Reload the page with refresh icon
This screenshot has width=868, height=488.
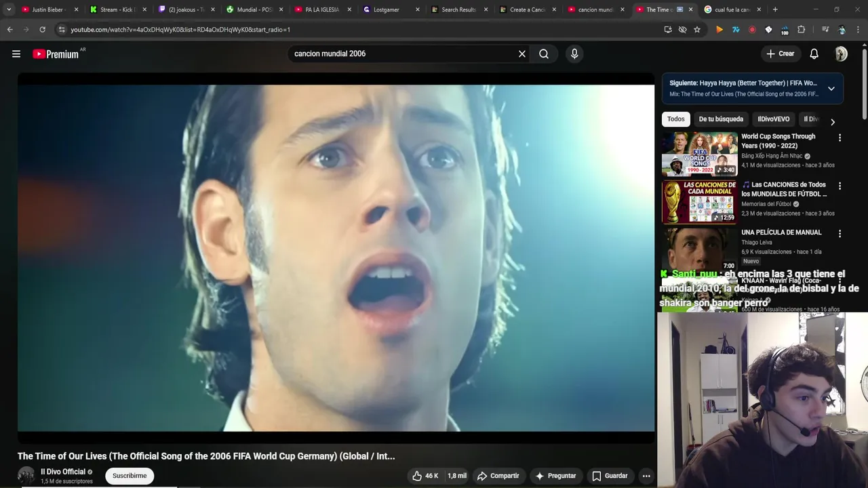pyautogui.click(x=42, y=29)
